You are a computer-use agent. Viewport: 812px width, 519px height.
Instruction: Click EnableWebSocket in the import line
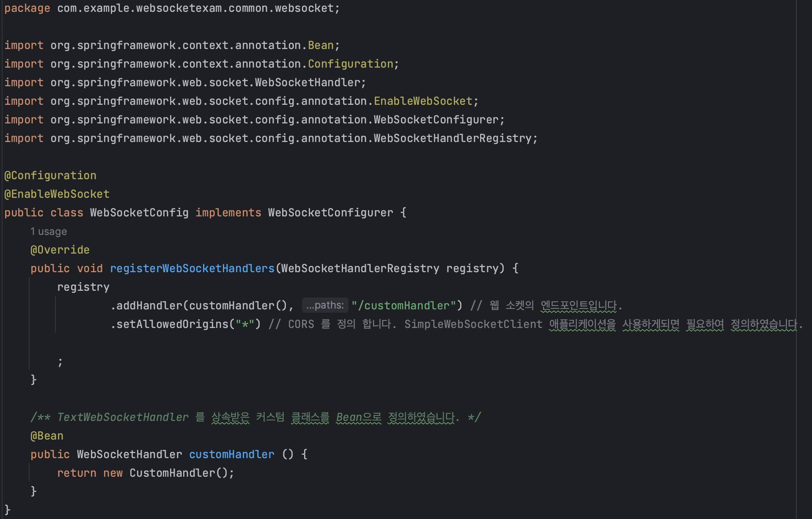click(x=423, y=101)
